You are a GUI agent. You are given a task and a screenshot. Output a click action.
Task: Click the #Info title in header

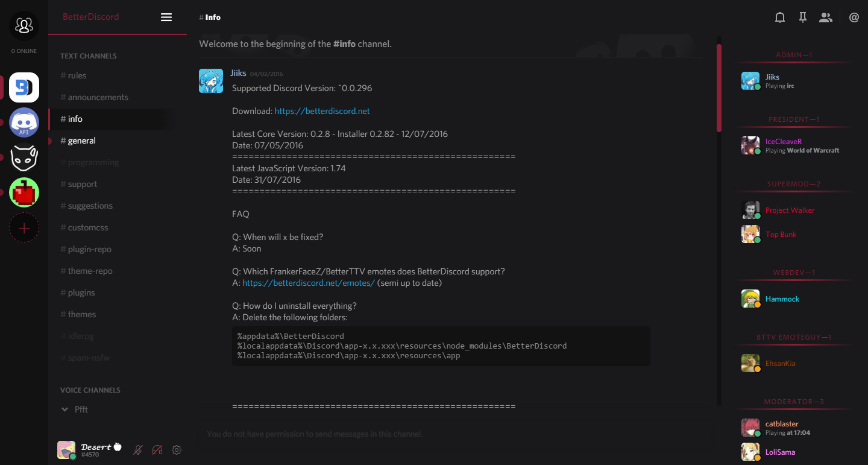click(x=210, y=17)
